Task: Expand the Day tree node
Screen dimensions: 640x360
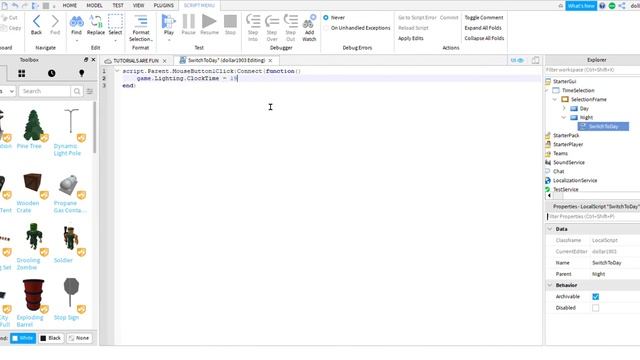Action: tap(564, 109)
